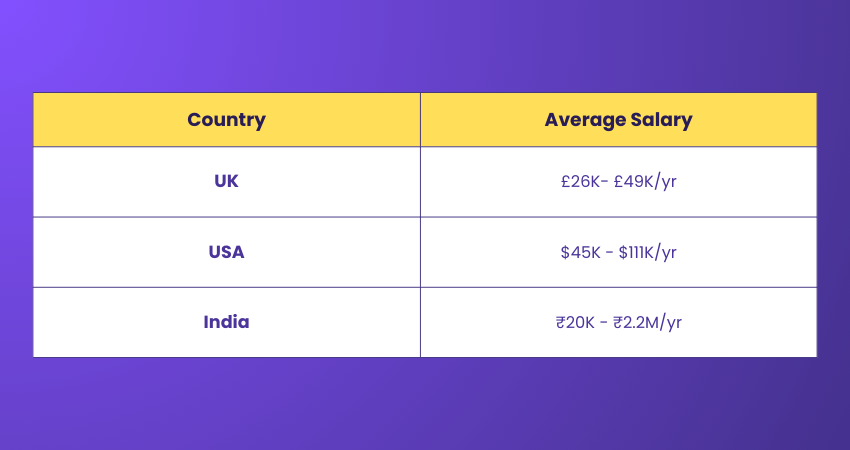The height and width of the screenshot is (450, 850).
Task: Select the UK salary range cell
Action: (x=619, y=182)
